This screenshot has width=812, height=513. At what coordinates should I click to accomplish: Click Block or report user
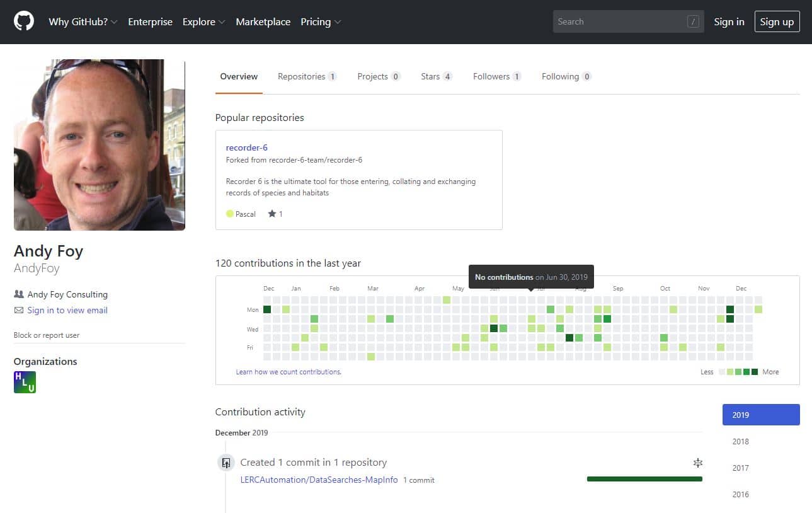(x=47, y=335)
